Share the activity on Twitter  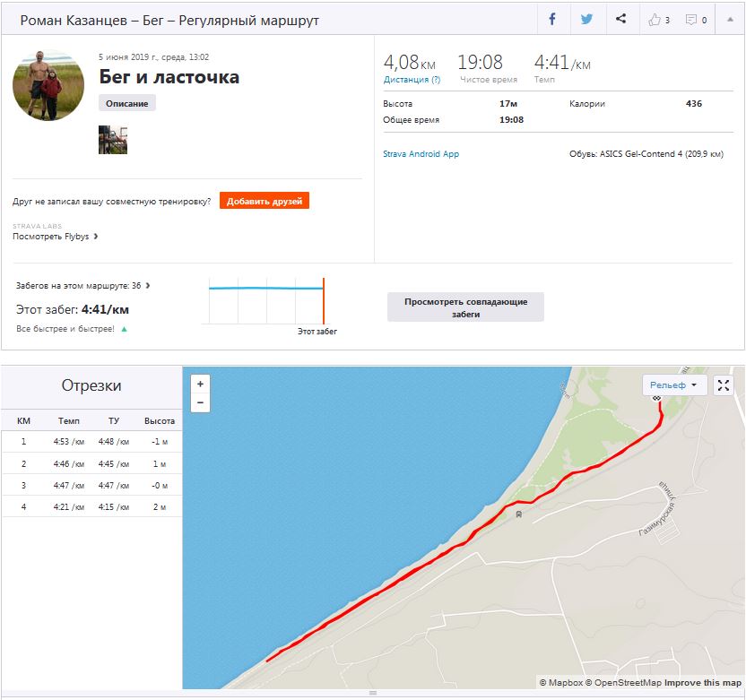(586, 19)
